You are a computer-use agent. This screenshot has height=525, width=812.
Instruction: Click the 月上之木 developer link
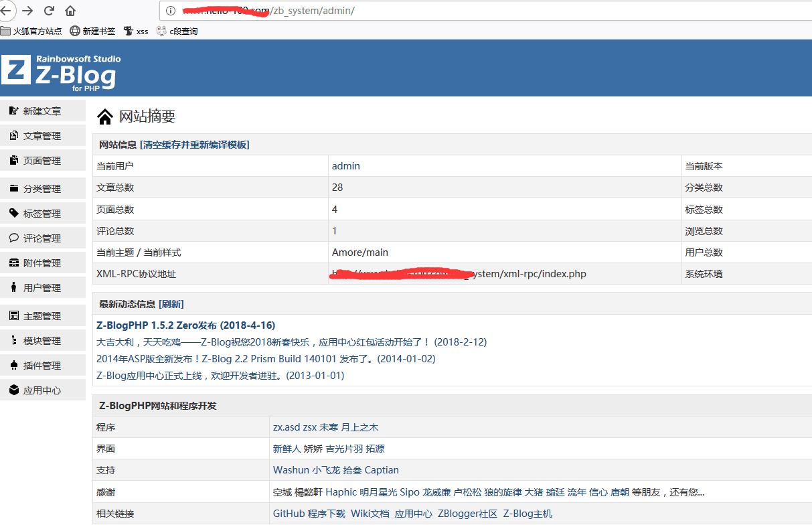359,427
